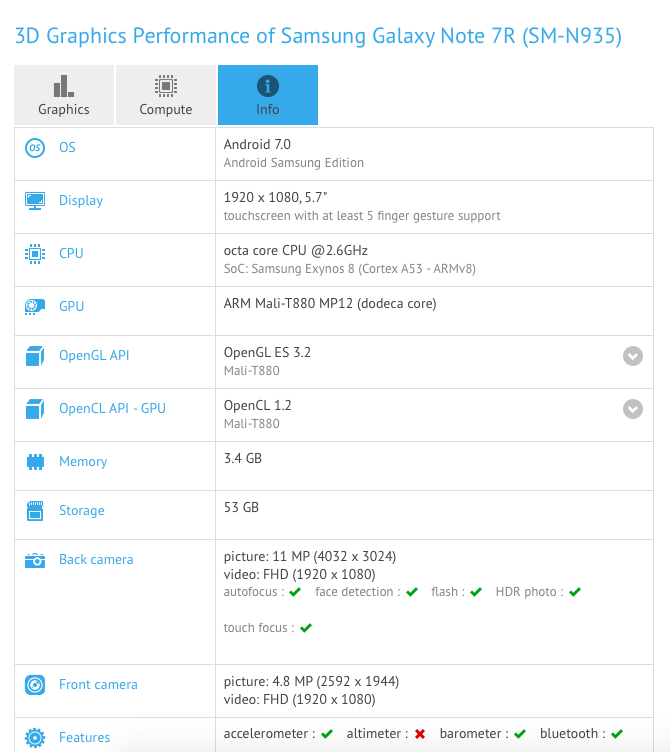Click the Back camera label
The height and width of the screenshot is (752, 670).
coord(96,560)
